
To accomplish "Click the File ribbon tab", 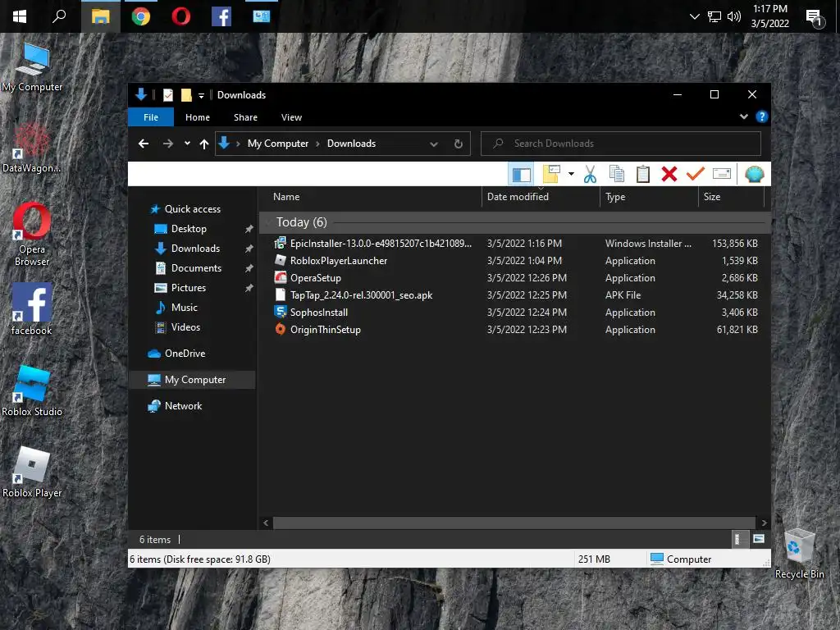I will pyautogui.click(x=151, y=117).
